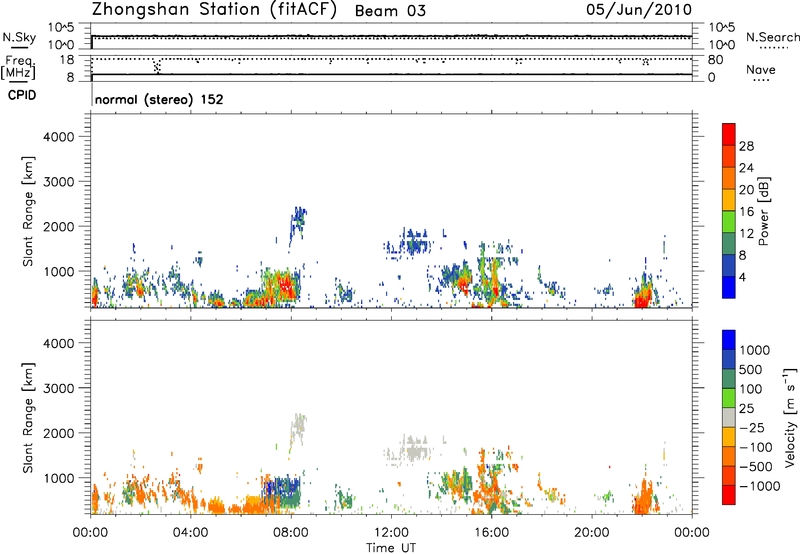Screen dimensions: 800x554
Task: Click the "08:00" time tick label
Action: [291, 533]
